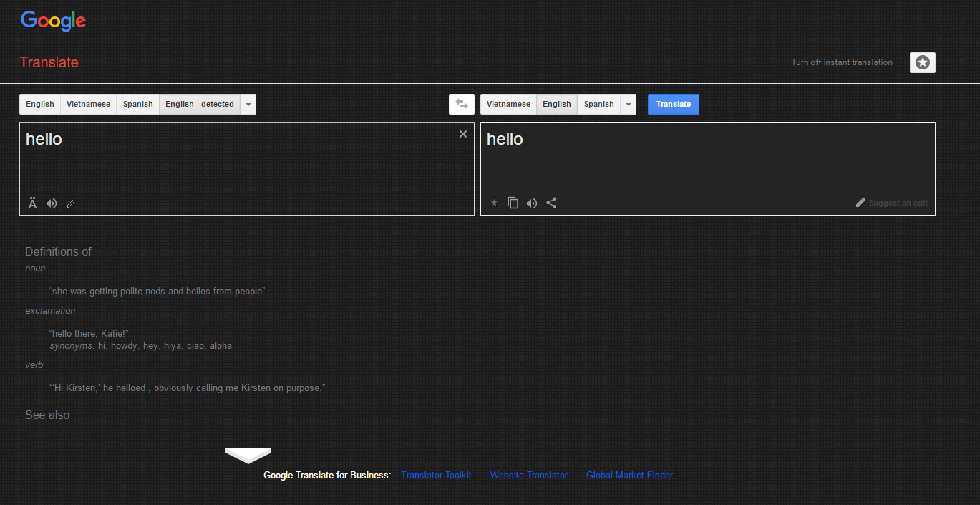
Task: Open the target language dropdown arrow
Action: coord(629,104)
